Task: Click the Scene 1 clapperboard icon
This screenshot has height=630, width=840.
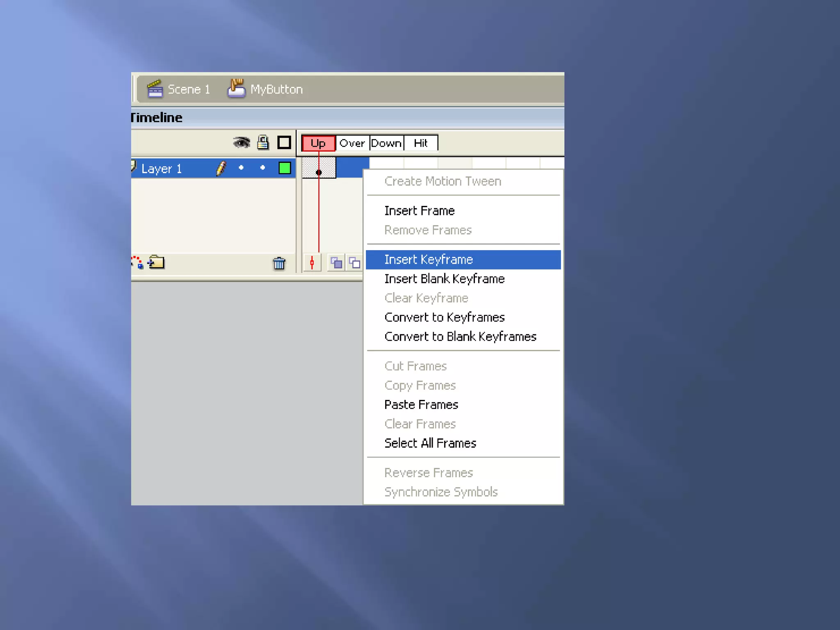Action: point(155,89)
